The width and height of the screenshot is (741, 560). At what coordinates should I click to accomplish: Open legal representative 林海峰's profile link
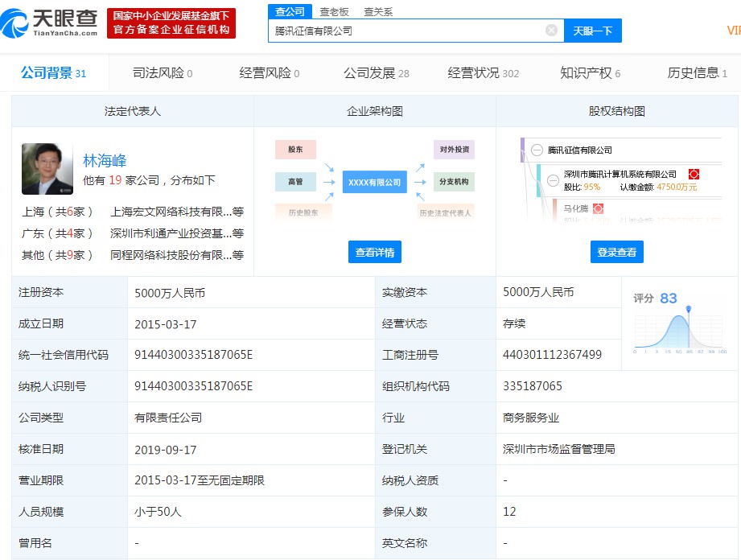click(105, 161)
